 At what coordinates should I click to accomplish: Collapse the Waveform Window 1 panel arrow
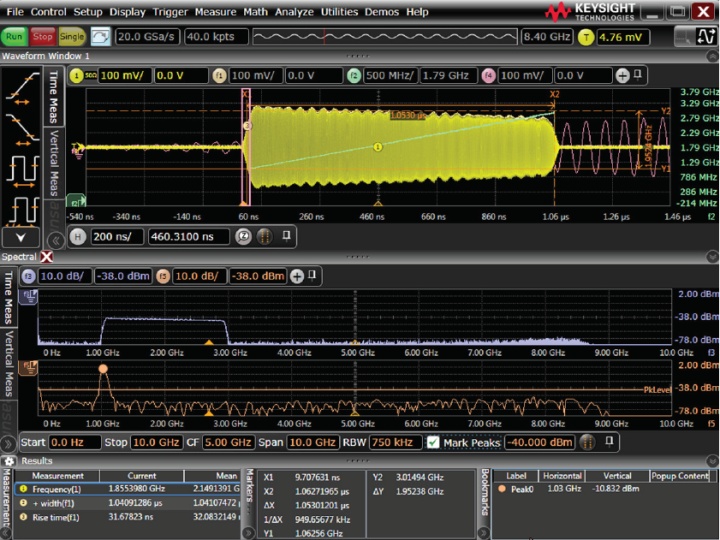tap(712, 56)
